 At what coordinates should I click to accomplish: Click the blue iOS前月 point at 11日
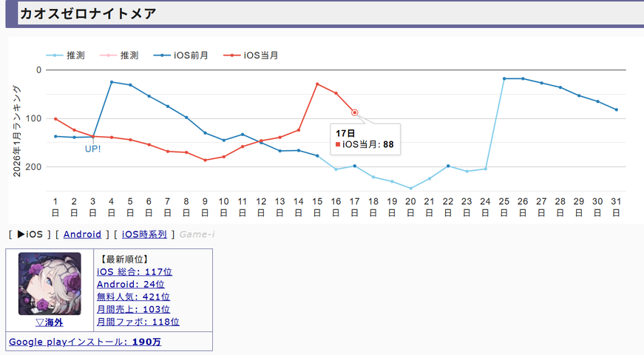(x=243, y=135)
